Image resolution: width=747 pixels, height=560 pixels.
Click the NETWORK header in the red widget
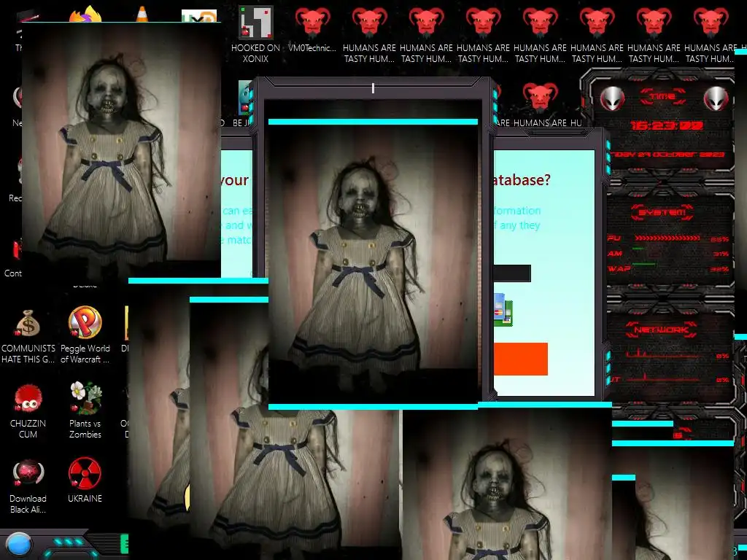pos(661,330)
